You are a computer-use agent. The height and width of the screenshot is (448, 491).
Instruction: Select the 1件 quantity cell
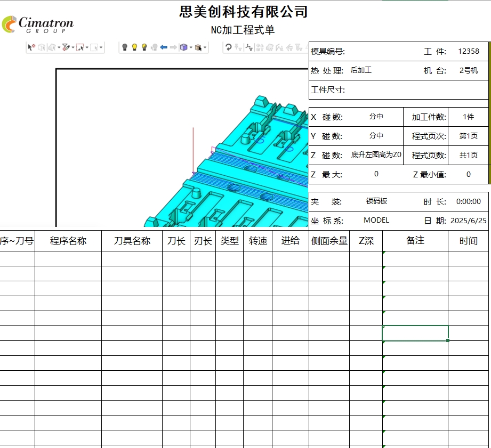pyautogui.click(x=469, y=117)
